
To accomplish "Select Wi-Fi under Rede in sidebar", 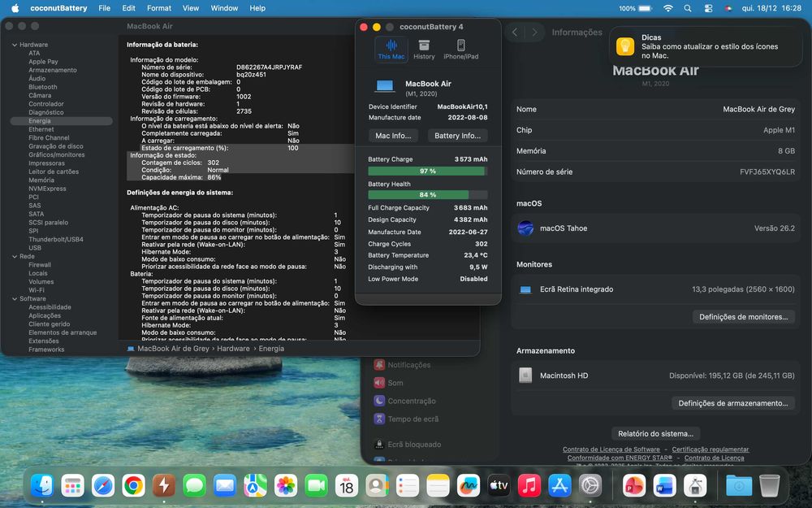I will (37, 290).
